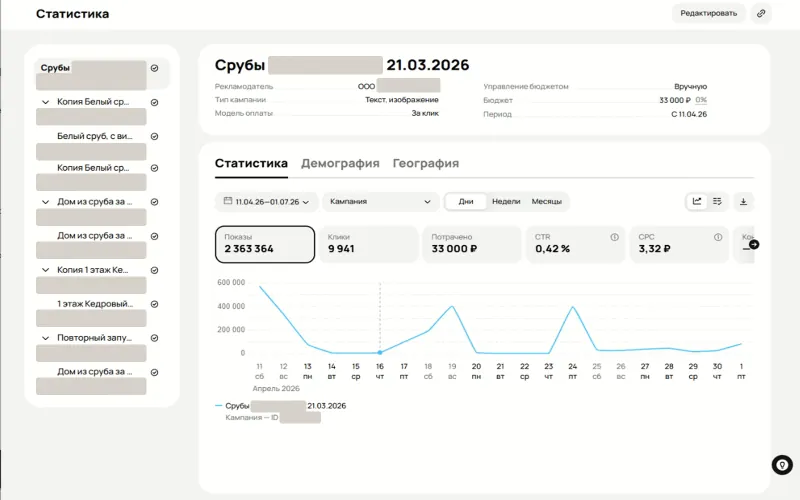
Task: Select the Недели grouping option
Action: click(506, 202)
